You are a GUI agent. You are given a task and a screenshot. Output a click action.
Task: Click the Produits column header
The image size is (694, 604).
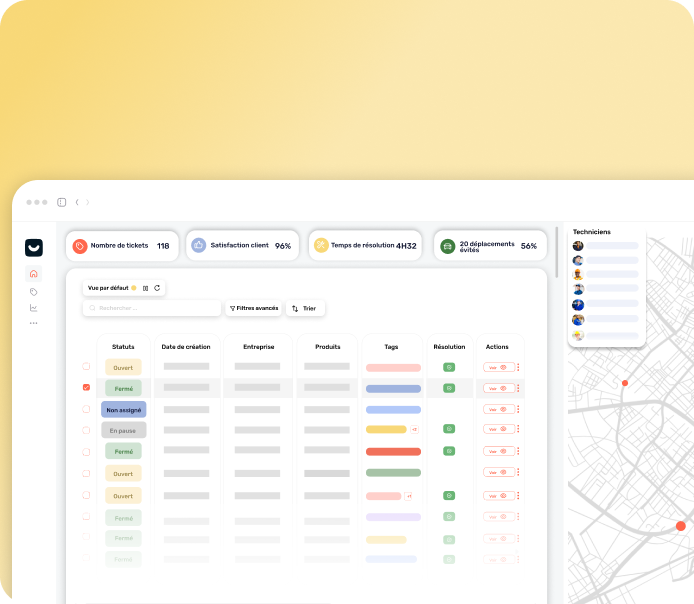point(328,346)
